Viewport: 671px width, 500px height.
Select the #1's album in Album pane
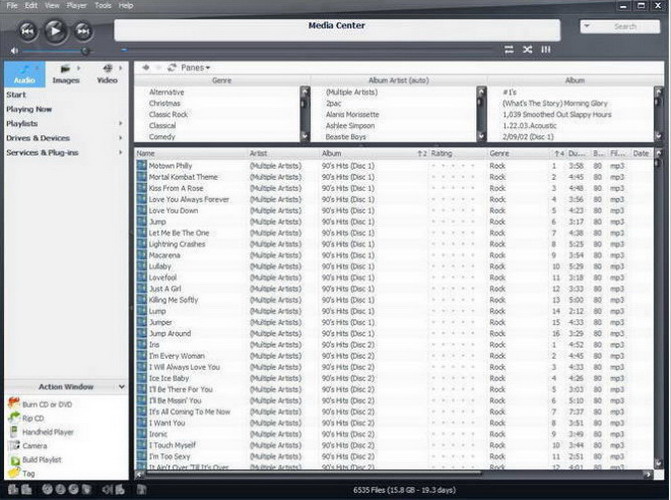point(509,92)
